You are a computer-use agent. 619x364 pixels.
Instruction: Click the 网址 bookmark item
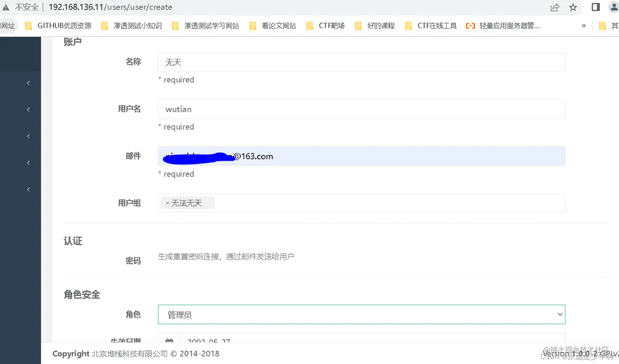point(8,26)
